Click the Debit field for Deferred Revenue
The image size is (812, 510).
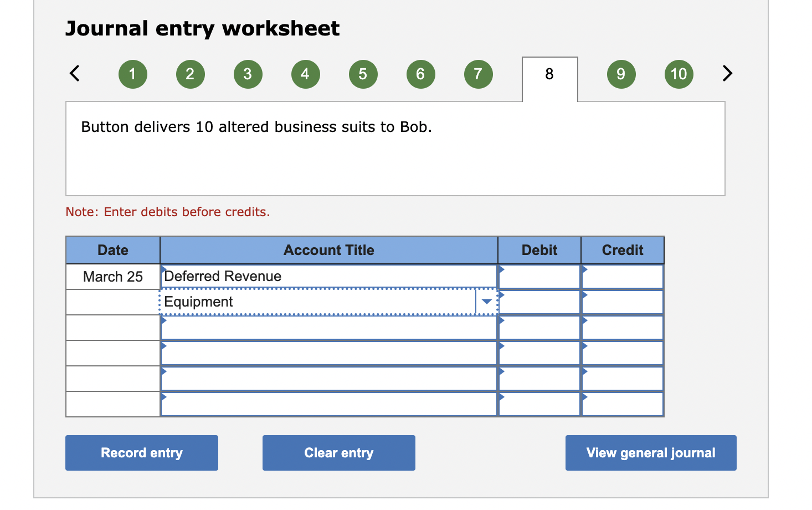[539, 276]
